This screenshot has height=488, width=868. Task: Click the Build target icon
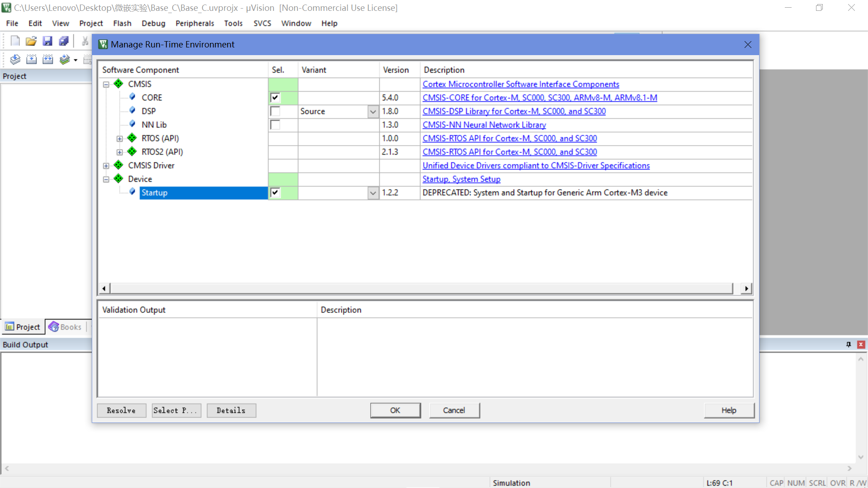(31, 59)
